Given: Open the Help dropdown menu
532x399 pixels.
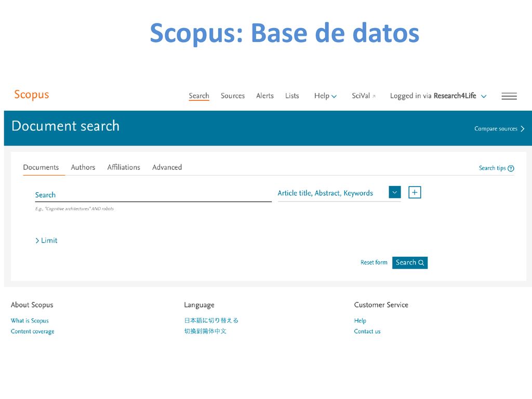Looking at the screenshot, I should 325,96.
